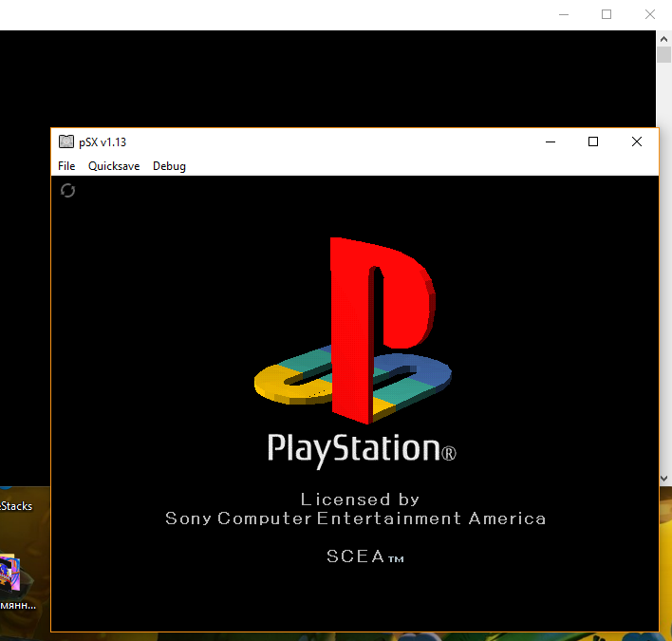
Task: Click the circular refresh indicator icon
Action: (67, 190)
